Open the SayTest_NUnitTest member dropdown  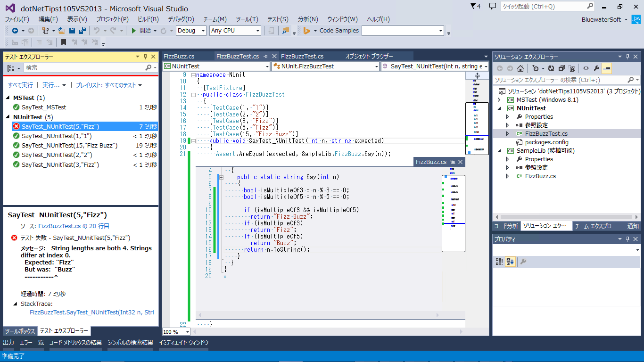(485, 66)
